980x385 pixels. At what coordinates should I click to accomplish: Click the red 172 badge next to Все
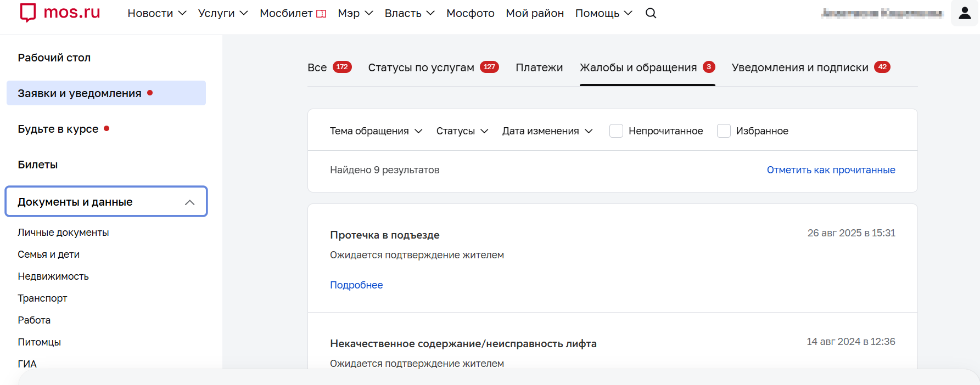(342, 67)
